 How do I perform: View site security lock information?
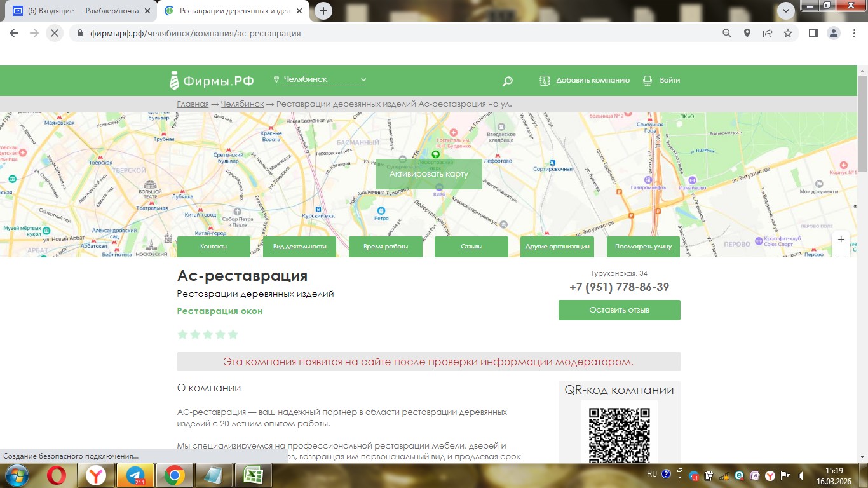click(x=79, y=33)
